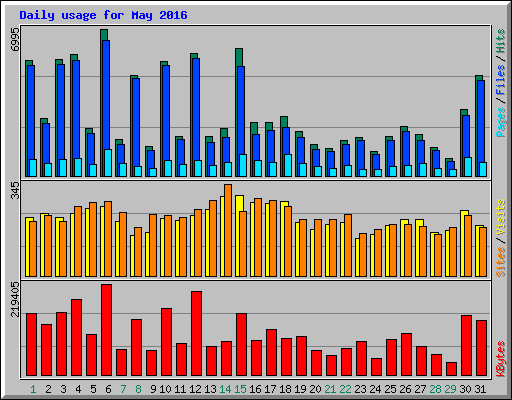Click day 24 on the x-axis
Screen dimensions: 512x400
pos(375,389)
